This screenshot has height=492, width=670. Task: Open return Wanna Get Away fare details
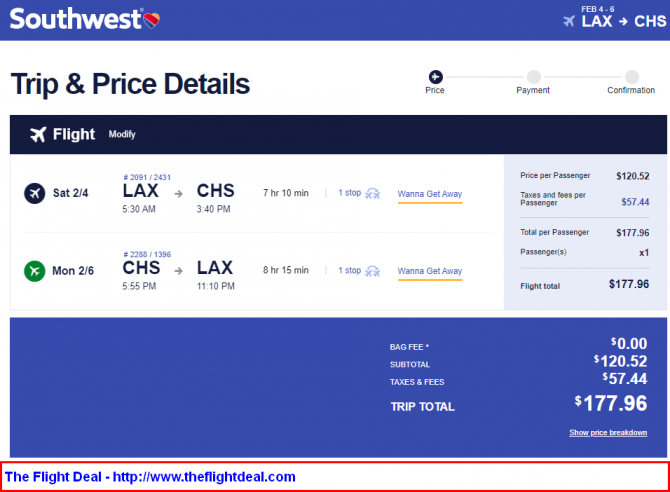430,271
